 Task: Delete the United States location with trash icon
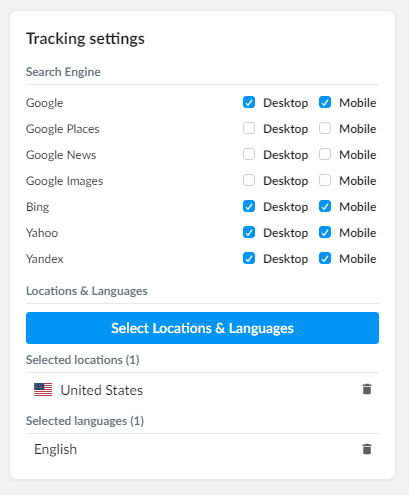click(367, 389)
